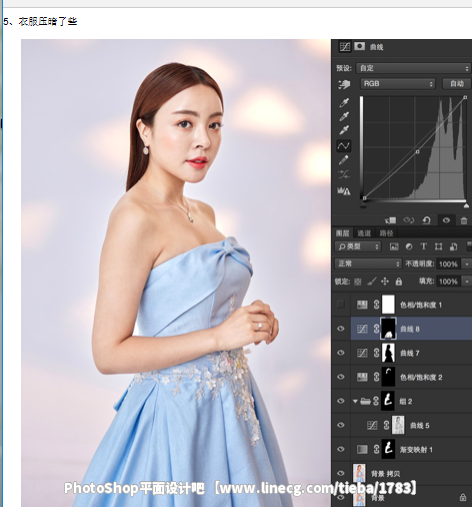This screenshot has height=507, width=472.
Task: Select the 曲线 7 layer mask thumbnail
Action: tap(388, 353)
